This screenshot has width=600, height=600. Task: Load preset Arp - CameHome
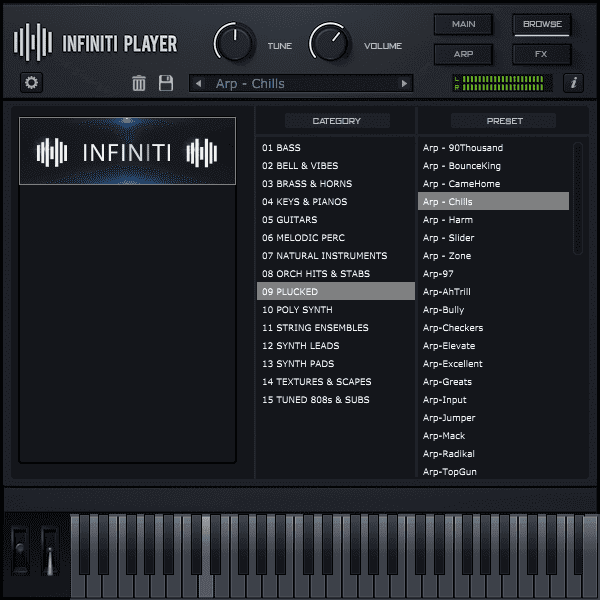(x=494, y=184)
